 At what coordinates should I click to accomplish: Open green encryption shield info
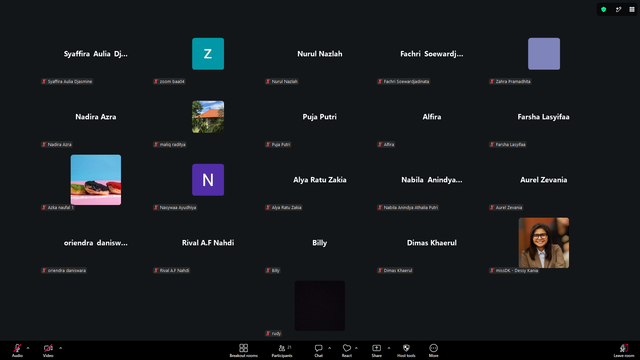604,9
